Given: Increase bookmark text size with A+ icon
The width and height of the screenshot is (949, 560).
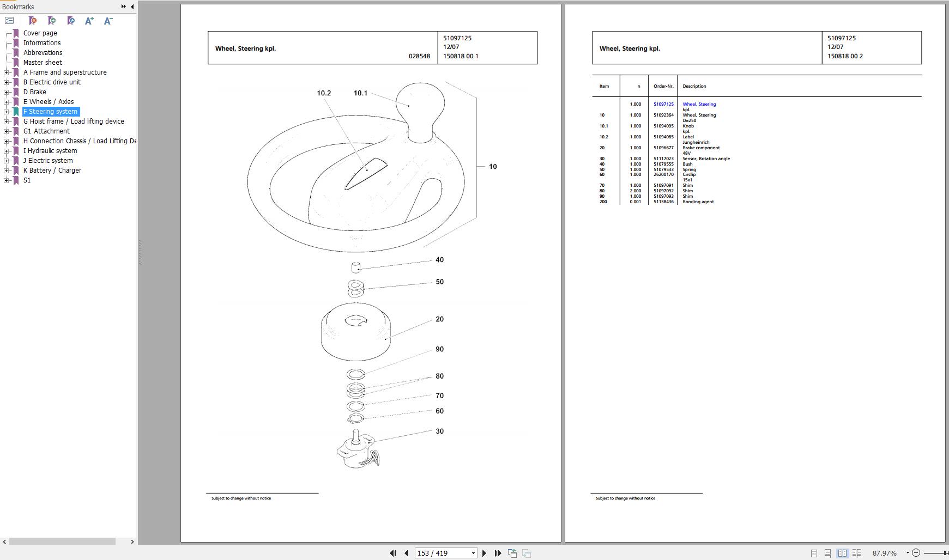Looking at the screenshot, I should pos(89,21).
